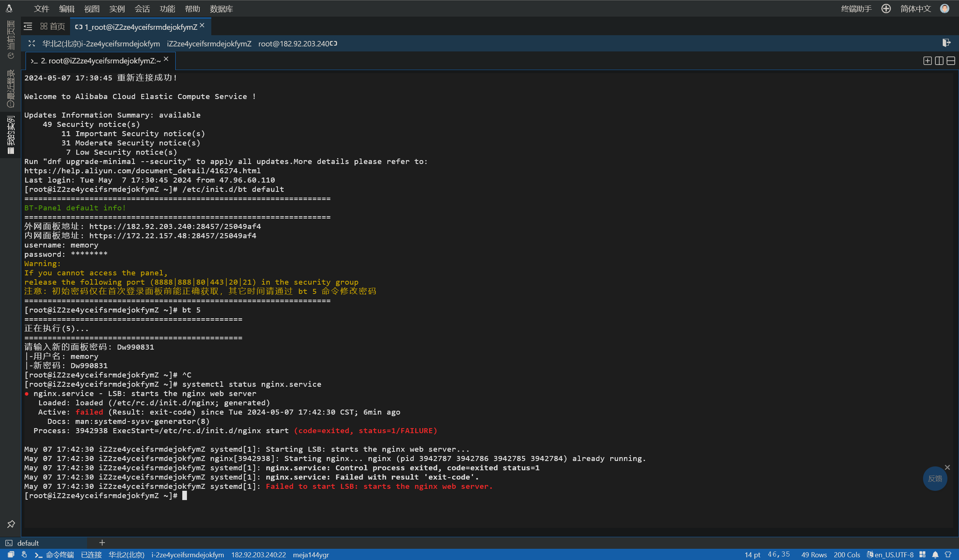
Task: Click the 200 Cols status entry
Action: point(847,555)
